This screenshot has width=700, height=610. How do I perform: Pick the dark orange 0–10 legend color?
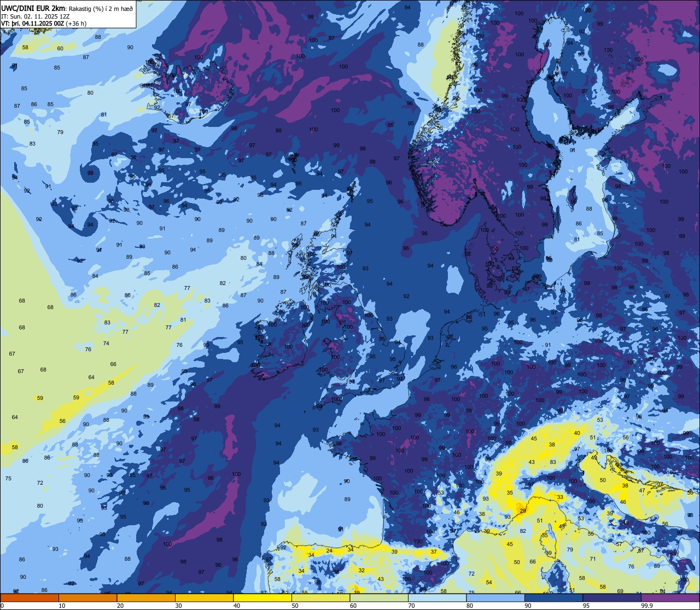30,597
